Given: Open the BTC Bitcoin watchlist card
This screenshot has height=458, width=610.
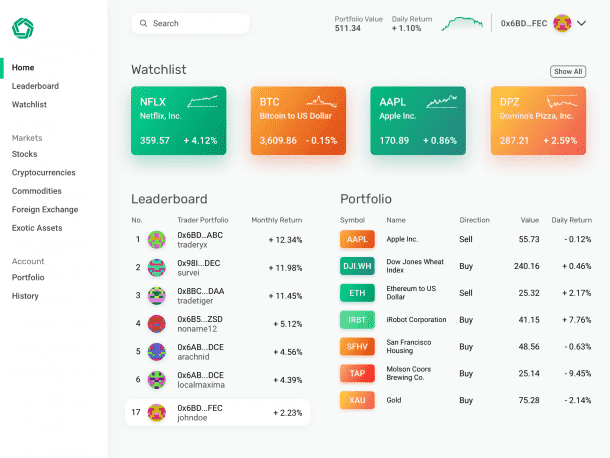Looking at the screenshot, I should point(298,120).
